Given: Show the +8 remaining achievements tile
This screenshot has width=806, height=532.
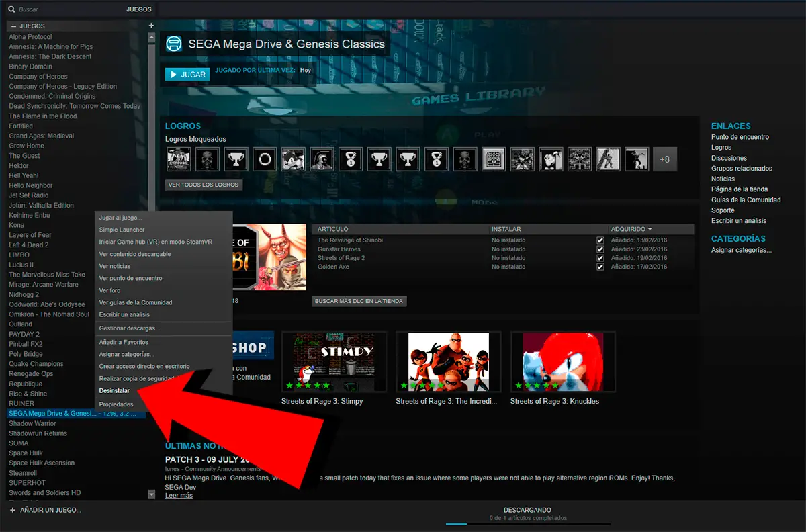Looking at the screenshot, I should pos(665,159).
